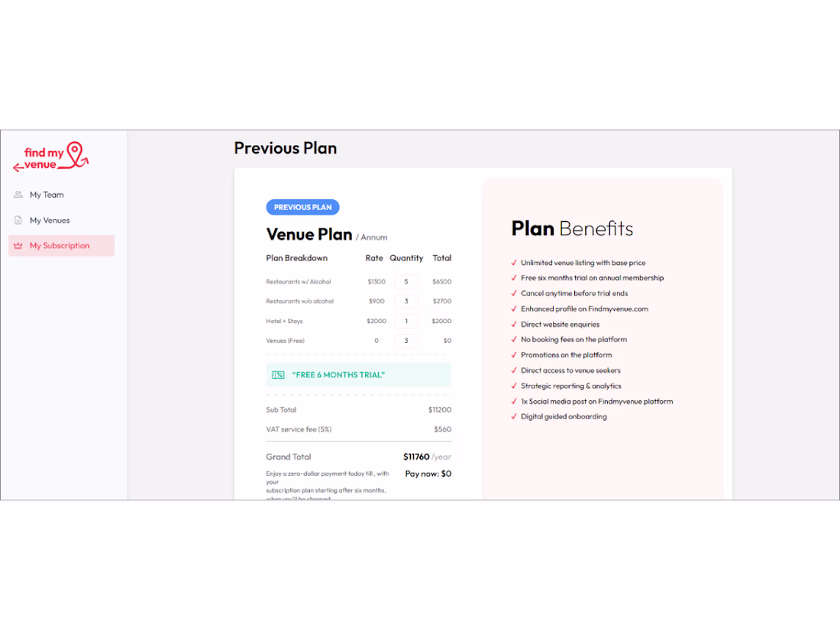Click the Find My Venue logo

(x=51, y=157)
